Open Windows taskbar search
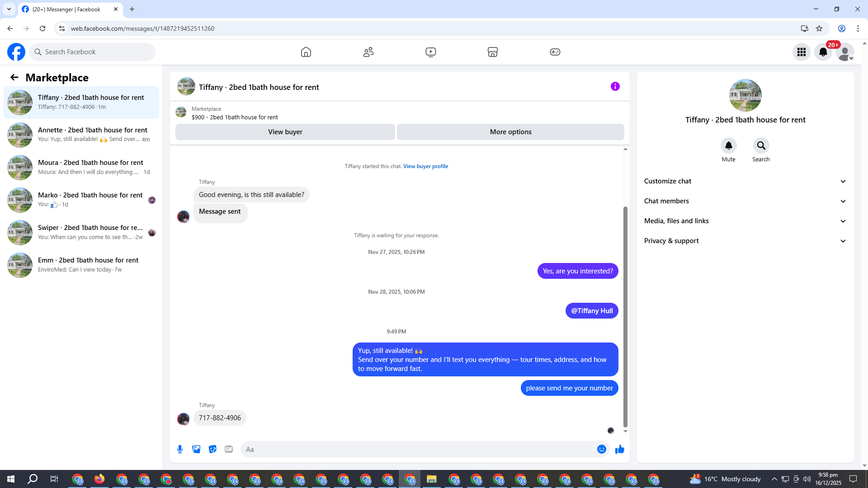Viewport: 868px width, 488px height. click(33, 479)
